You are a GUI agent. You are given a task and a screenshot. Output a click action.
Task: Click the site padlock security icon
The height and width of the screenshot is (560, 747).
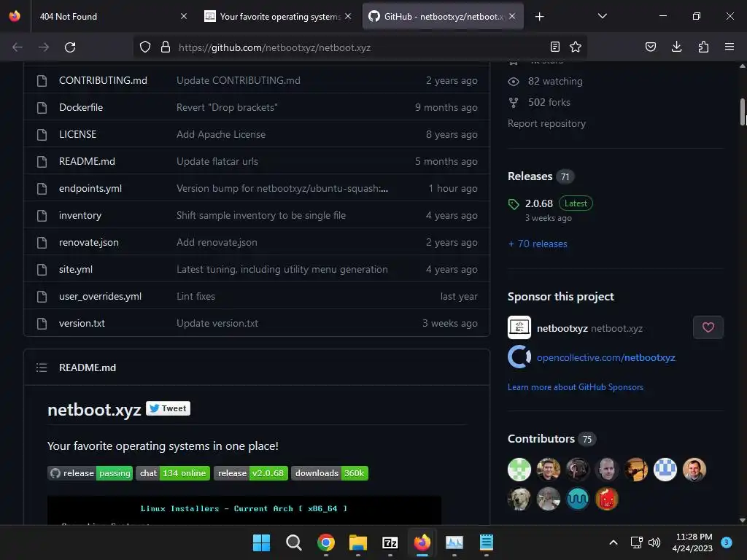click(x=166, y=47)
